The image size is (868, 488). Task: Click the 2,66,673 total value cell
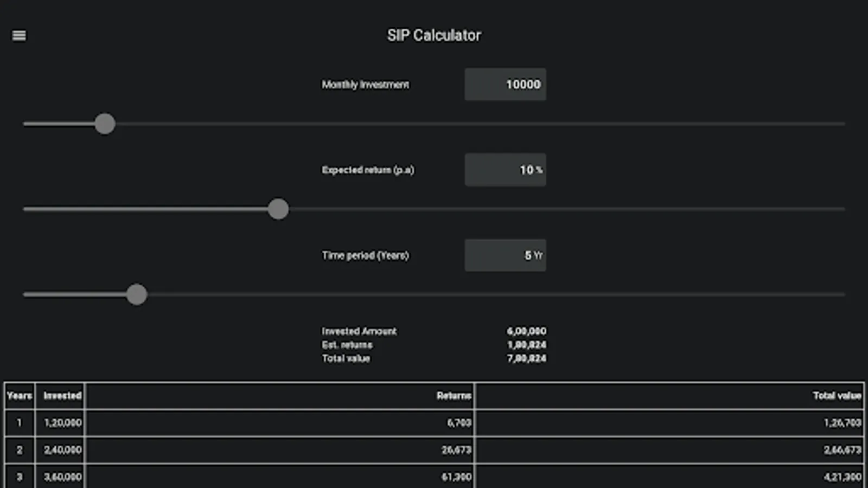coord(842,450)
